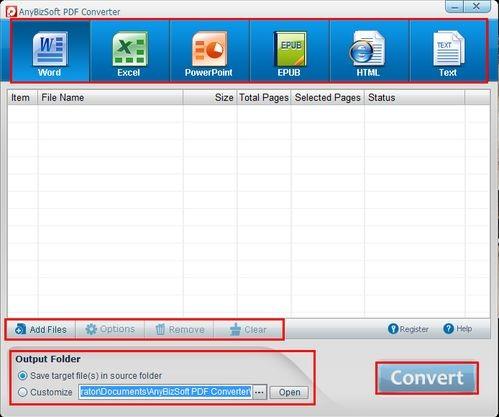The width and height of the screenshot is (499, 417).
Task: Start conversion with Convert button
Action: pos(427,378)
